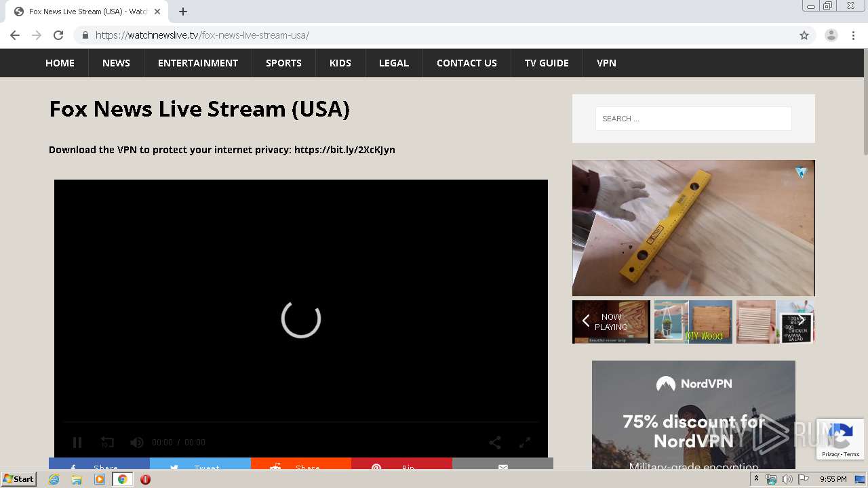Click the NordVPN discount banner
Image resolution: width=868 pixels, height=488 pixels.
[x=693, y=415]
